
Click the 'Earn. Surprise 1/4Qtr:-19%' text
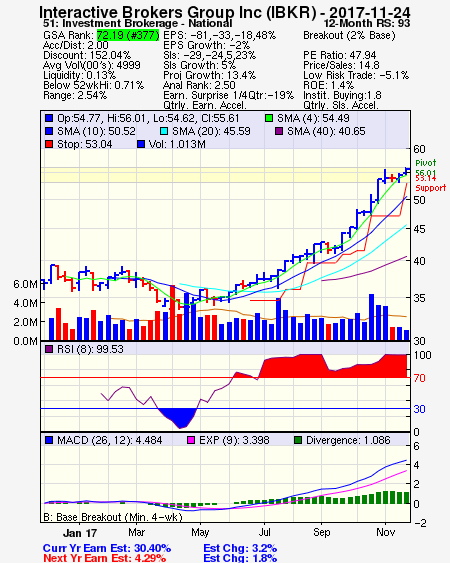tap(228, 96)
